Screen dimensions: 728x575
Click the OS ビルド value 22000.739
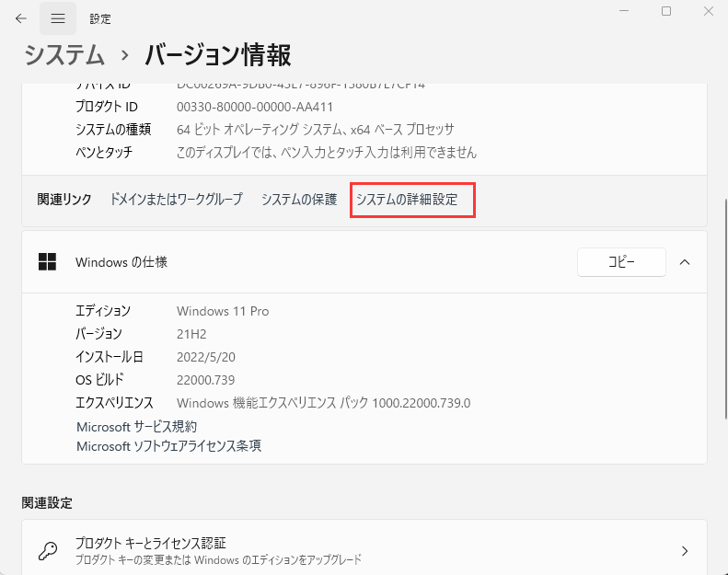tap(208, 379)
